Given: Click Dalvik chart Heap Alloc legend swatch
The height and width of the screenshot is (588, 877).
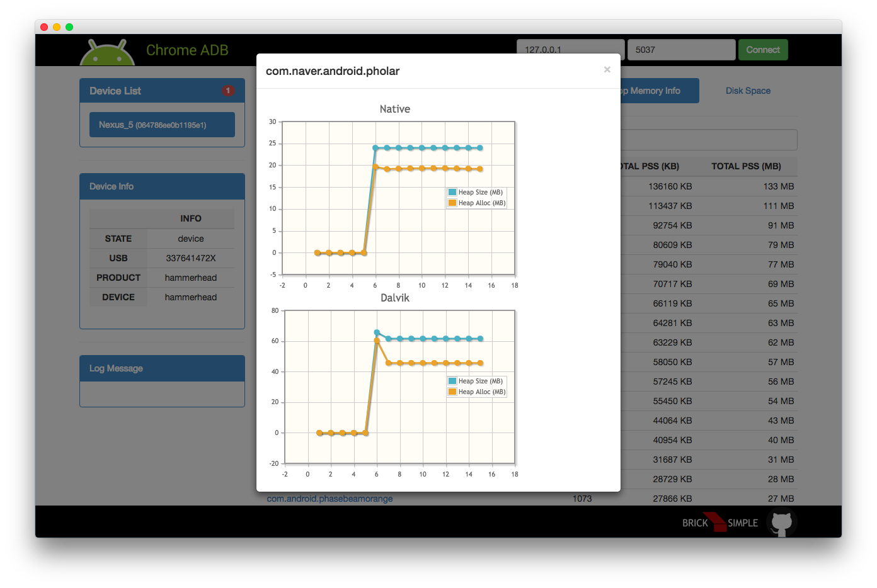Looking at the screenshot, I should [x=452, y=392].
